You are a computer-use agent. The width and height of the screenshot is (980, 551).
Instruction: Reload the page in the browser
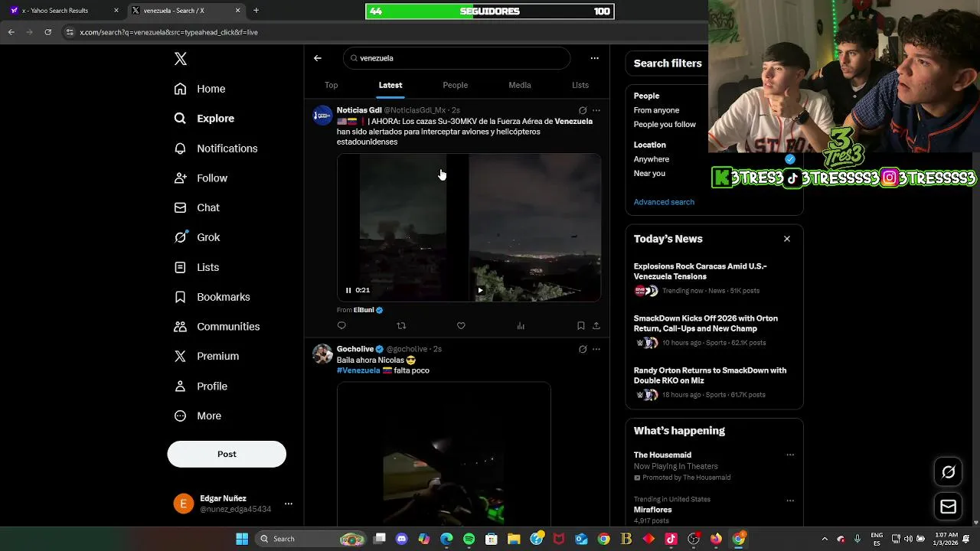pyautogui.click(x=47, y=32)
